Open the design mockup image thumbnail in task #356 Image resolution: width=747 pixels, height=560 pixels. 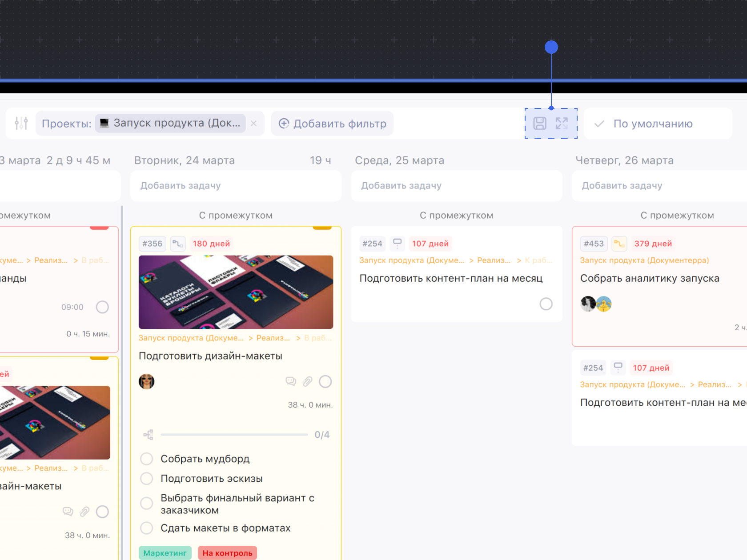[x=236, y=292]
